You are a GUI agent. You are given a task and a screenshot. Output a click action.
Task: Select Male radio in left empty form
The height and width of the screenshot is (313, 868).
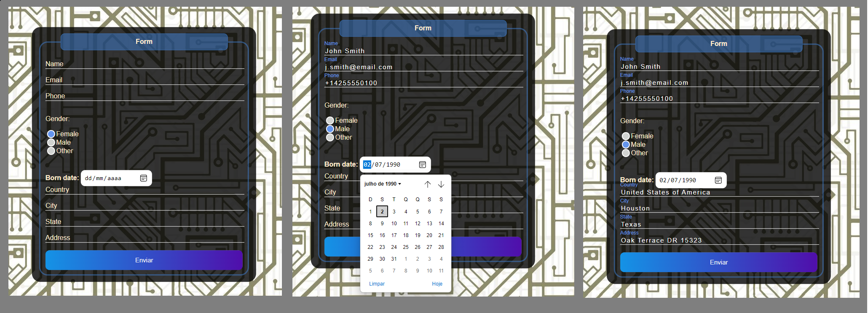point(51,143)
